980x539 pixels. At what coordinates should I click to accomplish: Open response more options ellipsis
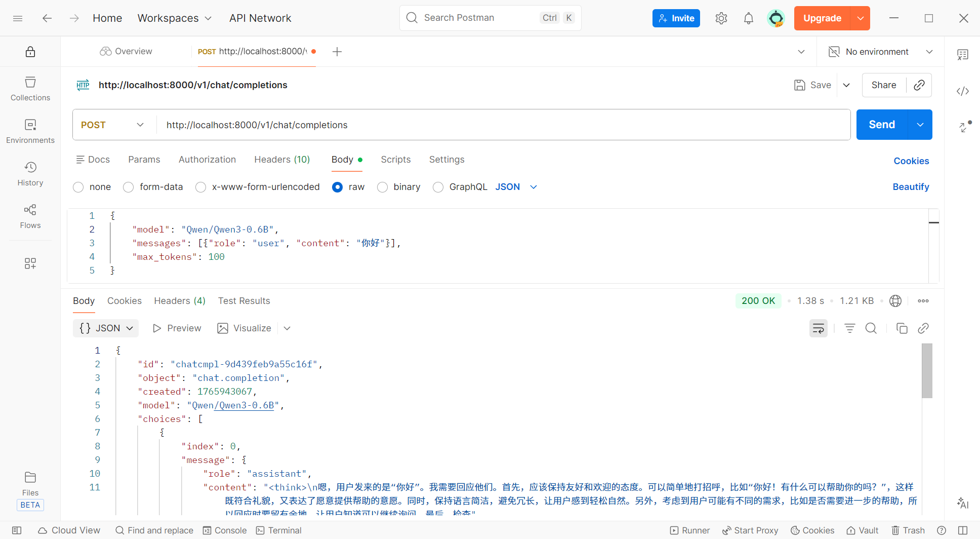923,301
